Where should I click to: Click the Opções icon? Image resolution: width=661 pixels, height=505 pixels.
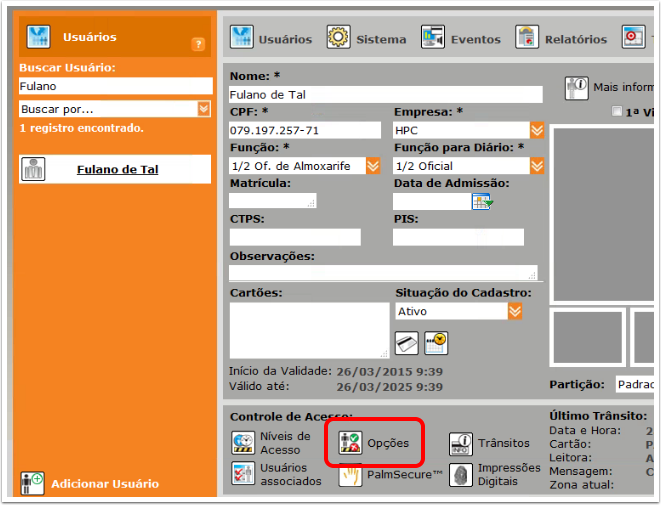[x=350, y=443]
